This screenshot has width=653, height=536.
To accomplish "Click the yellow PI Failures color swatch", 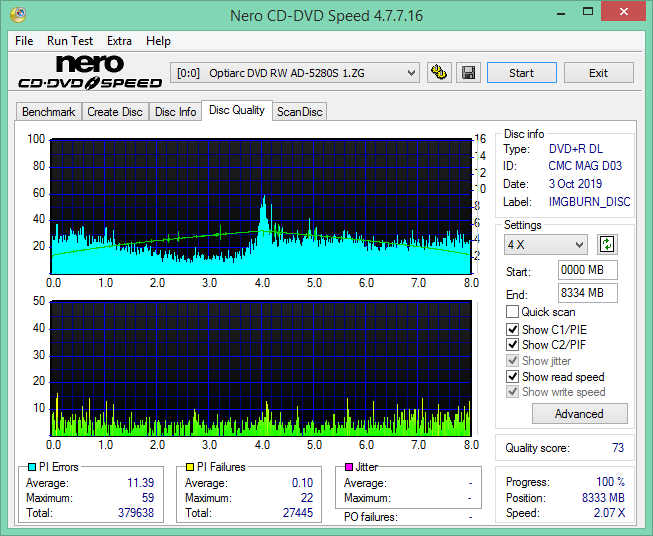I will tap(190, 467).
